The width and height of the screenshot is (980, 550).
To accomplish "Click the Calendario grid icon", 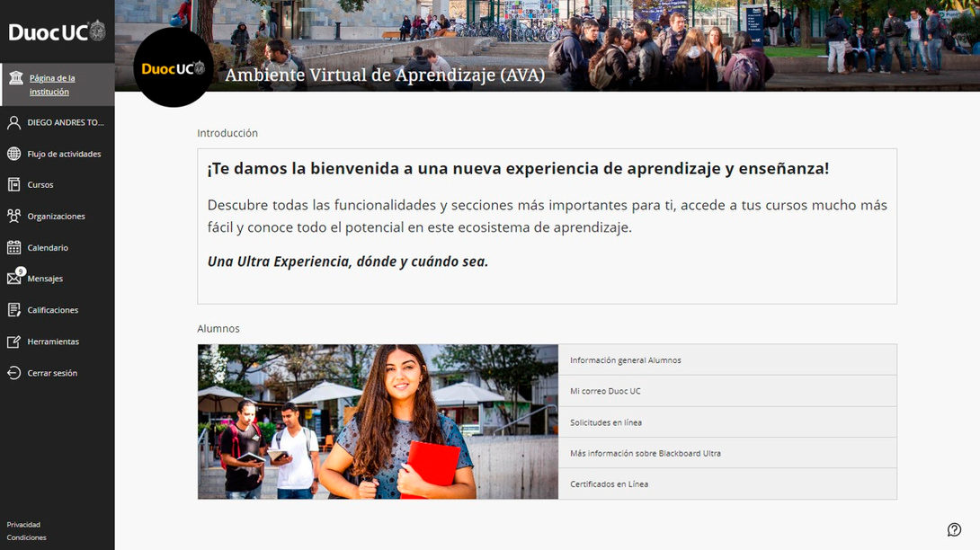I will [13, 247].
